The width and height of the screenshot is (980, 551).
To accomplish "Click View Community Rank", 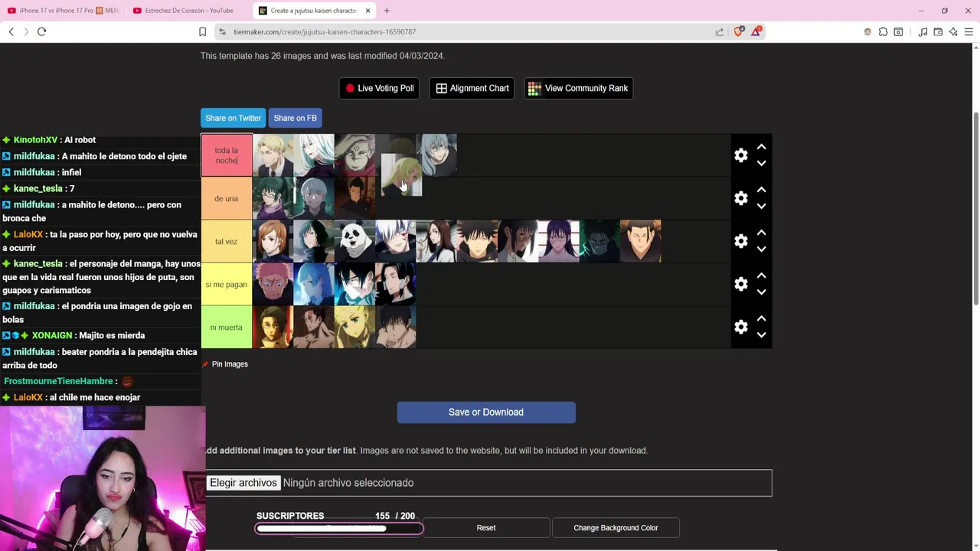I will point(578,88).
